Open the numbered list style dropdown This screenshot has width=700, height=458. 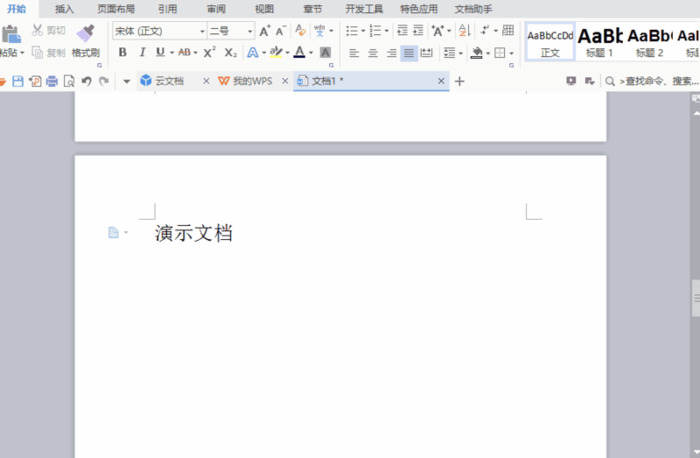click(387, 31)
